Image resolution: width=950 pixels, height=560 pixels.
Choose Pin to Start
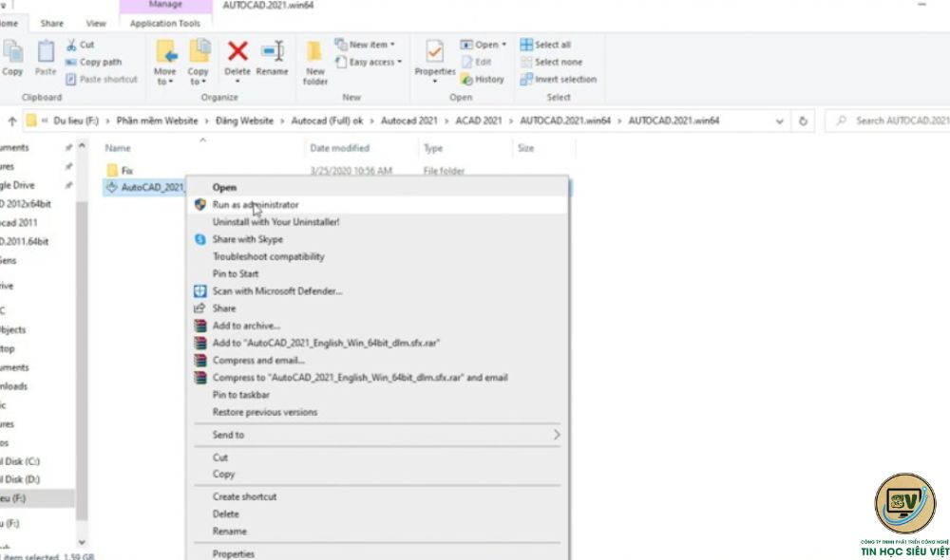point(378,273)
